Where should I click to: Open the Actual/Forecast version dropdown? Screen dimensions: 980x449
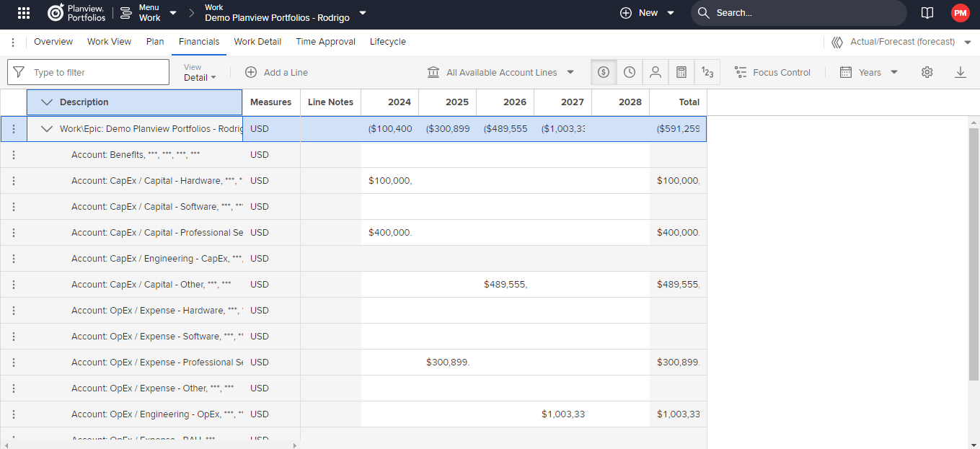(x=901, y=43)
